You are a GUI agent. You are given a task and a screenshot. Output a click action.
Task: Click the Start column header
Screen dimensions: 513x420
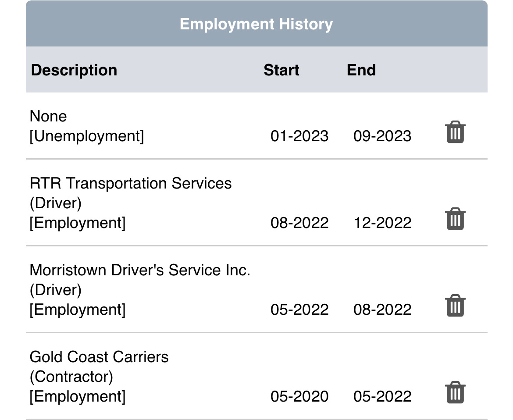pyautogui.click(x=281, y=70)
